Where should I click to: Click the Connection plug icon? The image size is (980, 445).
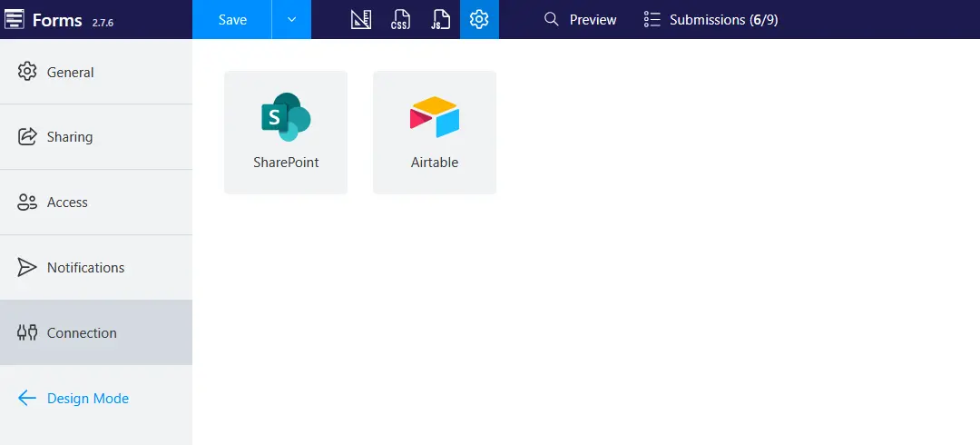click(x=27, y=332)
